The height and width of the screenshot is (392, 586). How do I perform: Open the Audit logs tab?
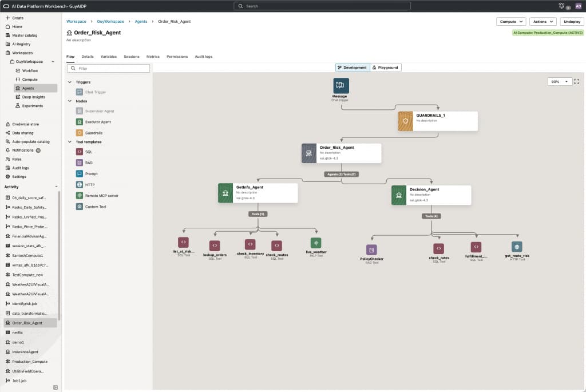coord(204,57)
